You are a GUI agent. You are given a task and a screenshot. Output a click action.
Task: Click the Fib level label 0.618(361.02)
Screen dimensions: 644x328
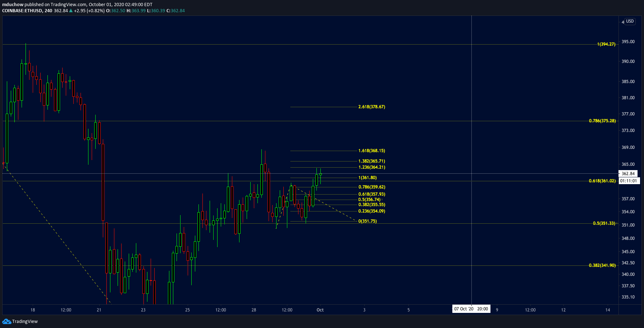602,181
